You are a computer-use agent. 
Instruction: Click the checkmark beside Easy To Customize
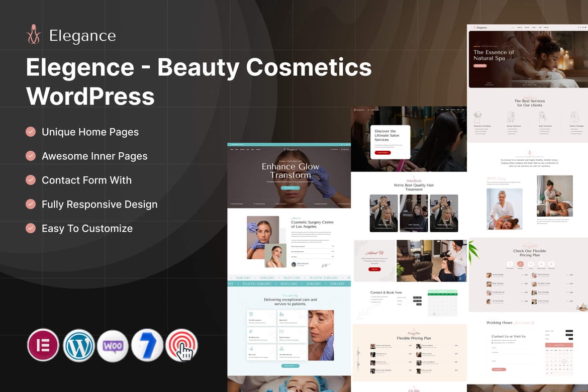click(31, 228)
